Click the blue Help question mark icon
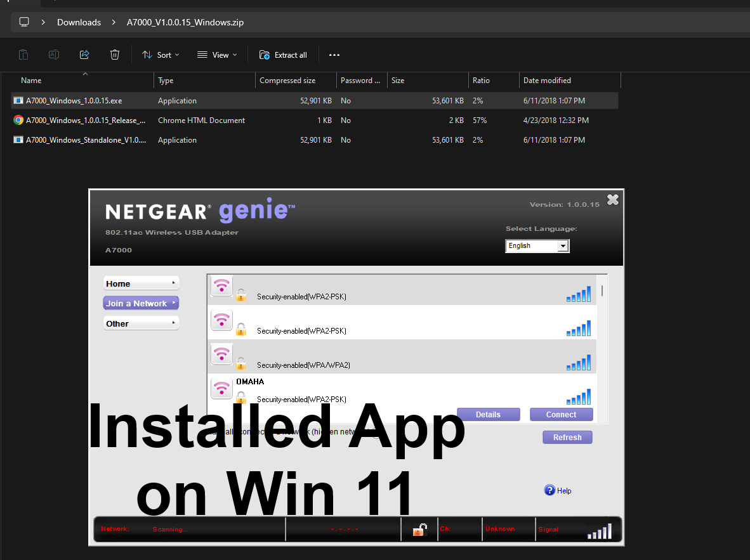The width and height of the screenshot is (750, 560). [x=549, y=490]
